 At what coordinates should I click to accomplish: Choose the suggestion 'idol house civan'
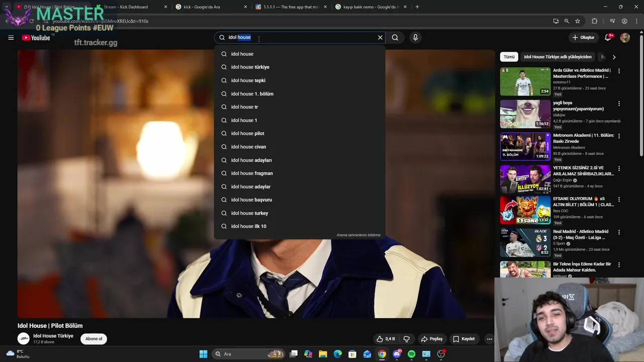click(x=299, y=147)
